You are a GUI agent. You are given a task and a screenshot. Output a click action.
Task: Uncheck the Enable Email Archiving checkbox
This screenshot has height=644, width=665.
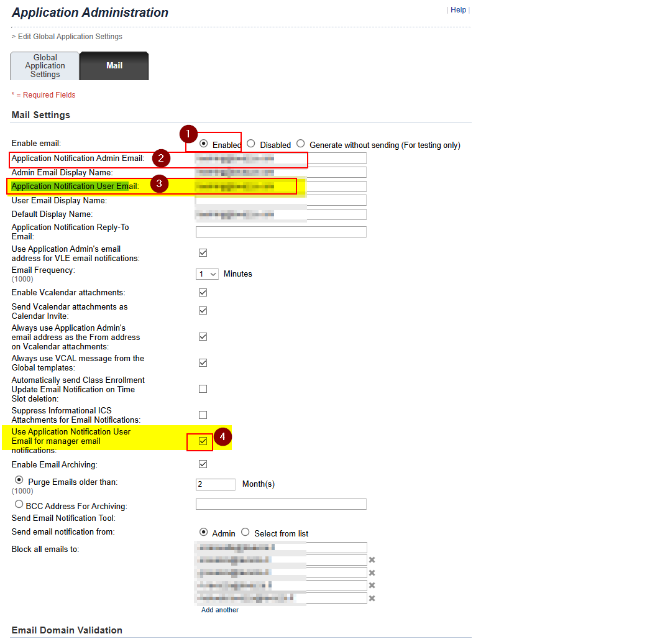203,464
